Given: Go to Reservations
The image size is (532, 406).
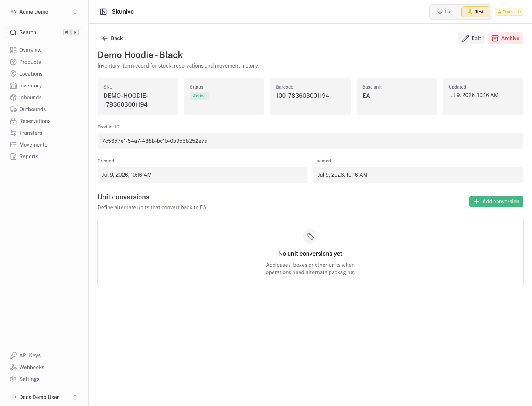Looking at the screenshot, I should (x=44, y=121).
